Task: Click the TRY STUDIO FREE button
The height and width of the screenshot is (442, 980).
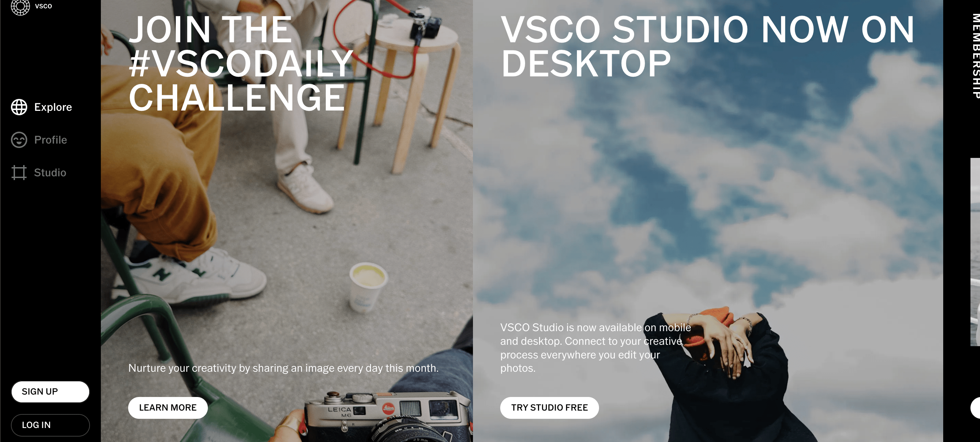Action: click(x=549, y=408)
